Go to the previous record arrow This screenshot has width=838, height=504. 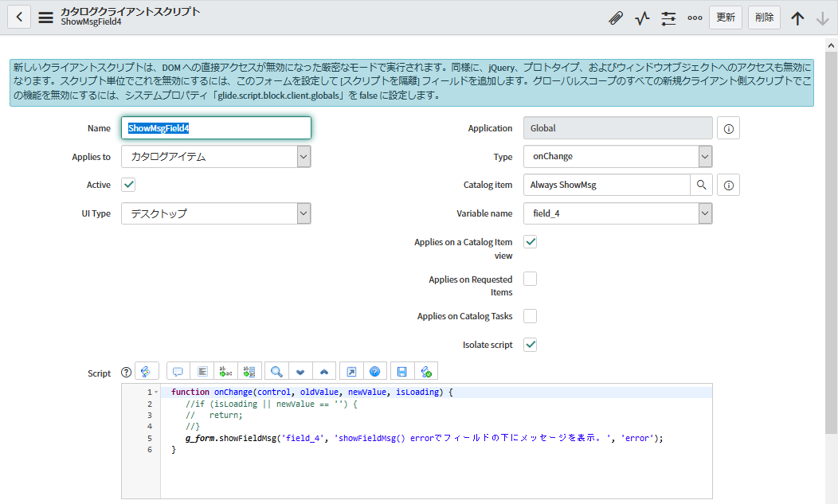pyautogui.click(x=797, y=18)
